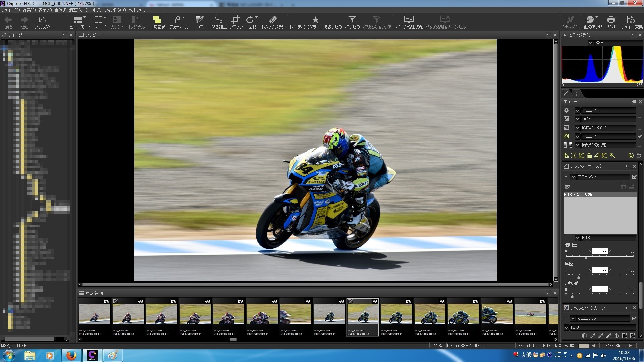644x362 pixels.
Task: Go to next image arrow in status bar
Action: pyautogui.click(x=630, y=346)
